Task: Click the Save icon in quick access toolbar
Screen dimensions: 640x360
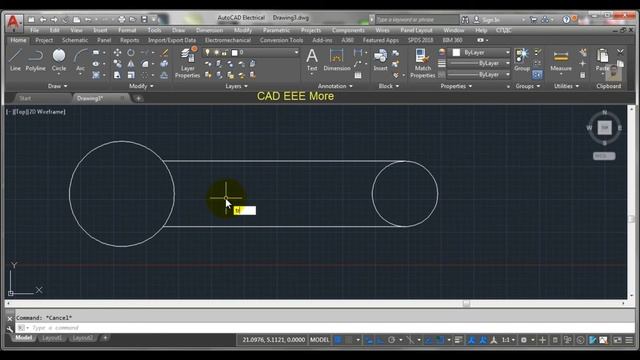Action: pos(144,19)
